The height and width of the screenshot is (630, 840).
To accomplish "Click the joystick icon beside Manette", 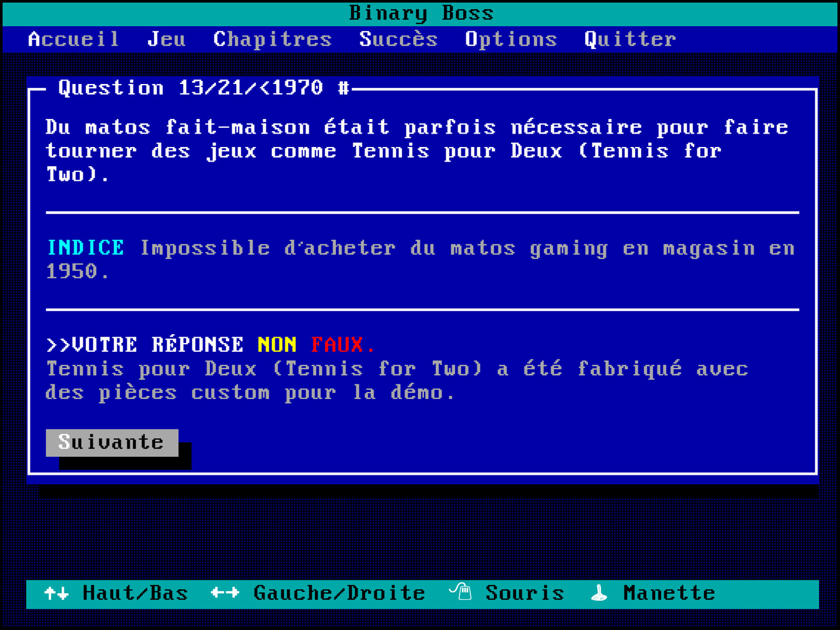I will click(599, 593).
